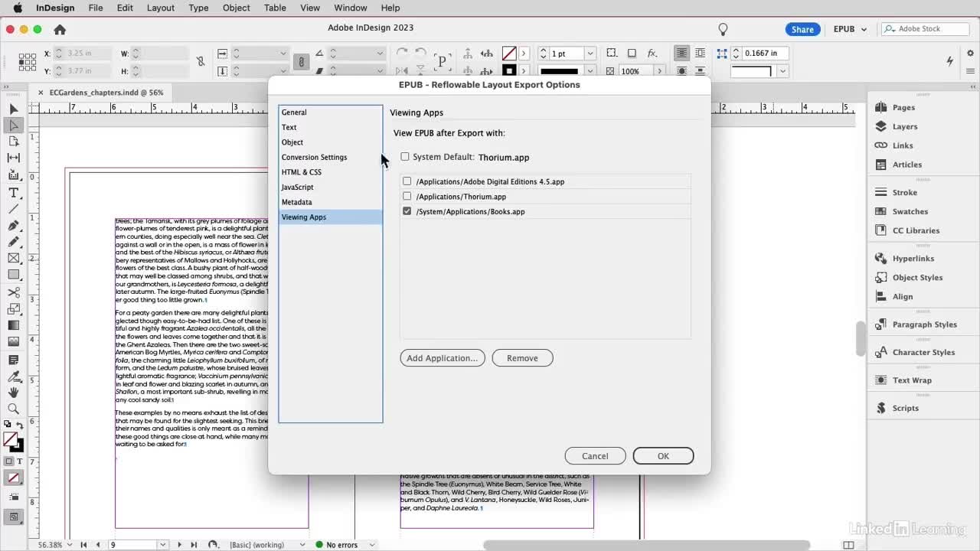Select the Hand tool
Screen dimensions: 980x551
tap(13, 393)
